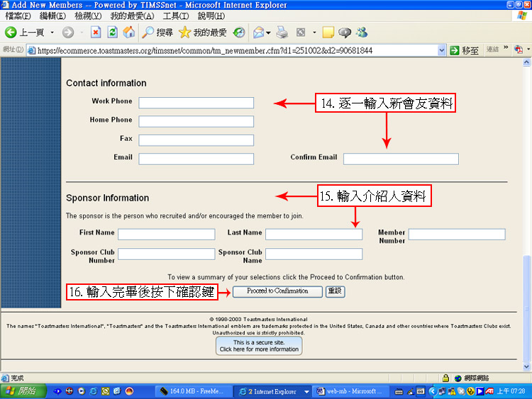Open Favorites (我的最愛) star button
The image size is (532, 399).
pos(202,33)
